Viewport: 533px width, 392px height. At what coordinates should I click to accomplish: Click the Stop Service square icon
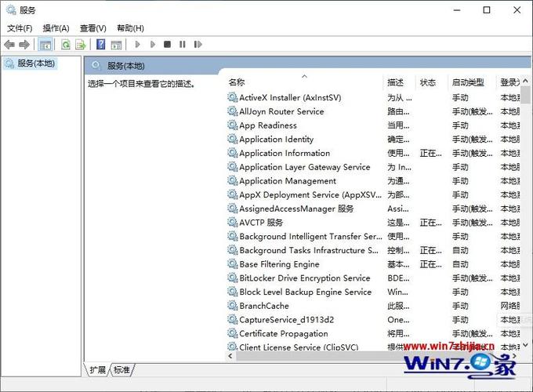click(x=167, y=45)
